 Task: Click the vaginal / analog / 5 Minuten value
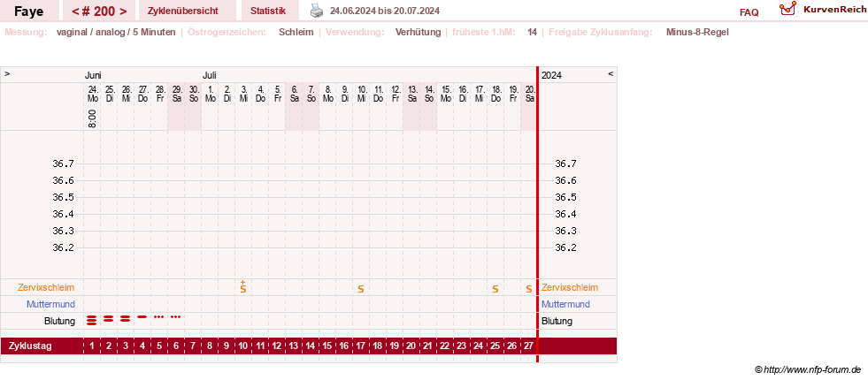click(x=116, y=32)
